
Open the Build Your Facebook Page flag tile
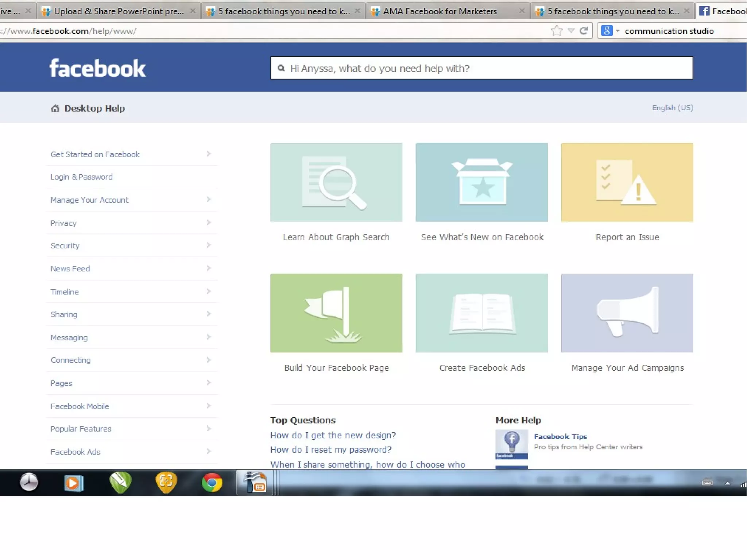click(x=336, y=313)
